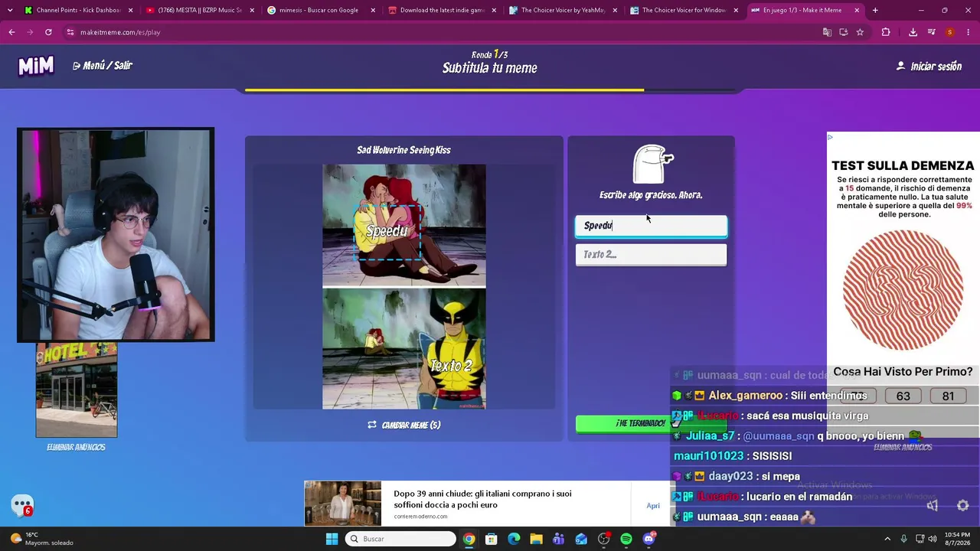Open the browser side panel icon
Image resolution: width=980 pixels, height=551 pixels.
[931, 32]
